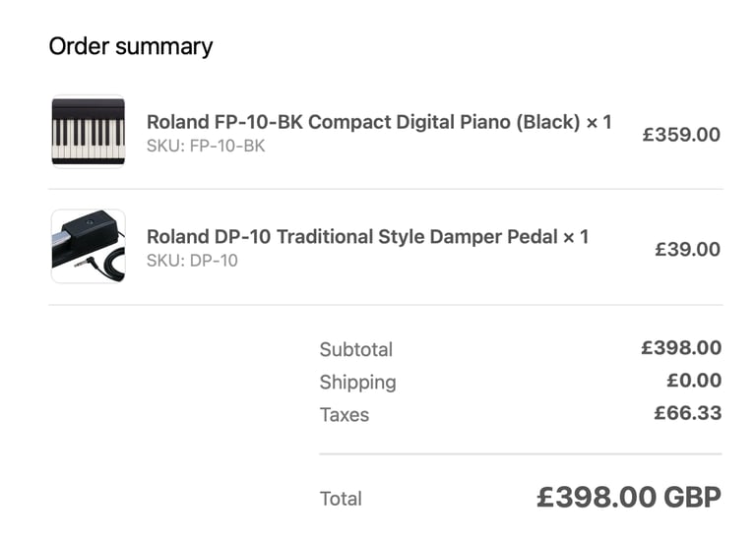Click the £0.00 shipping amount
756x541 pixels.
click(x=694, y=381)
